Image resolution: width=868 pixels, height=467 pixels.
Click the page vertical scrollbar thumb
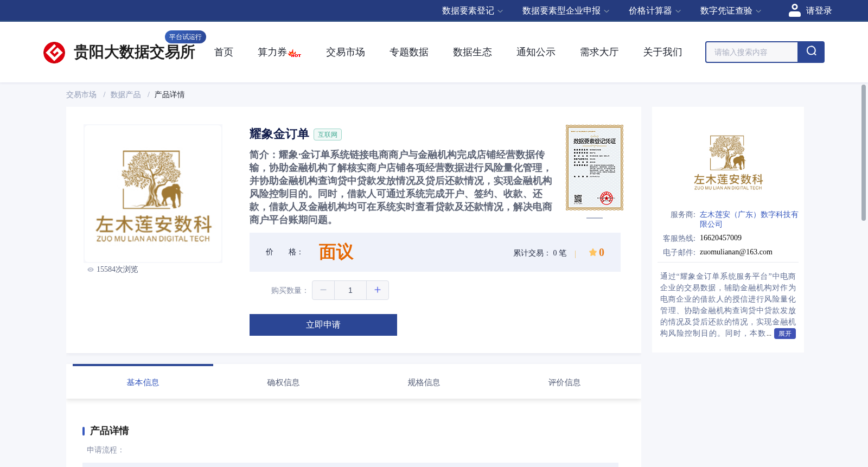coord(864,152)
